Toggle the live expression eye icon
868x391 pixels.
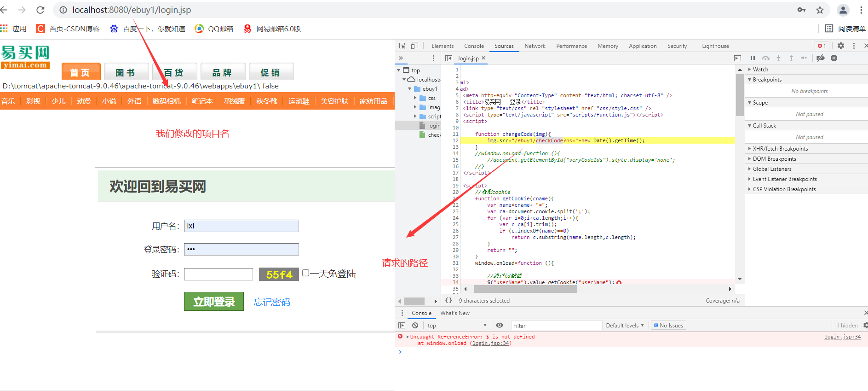tap(500, 325)
